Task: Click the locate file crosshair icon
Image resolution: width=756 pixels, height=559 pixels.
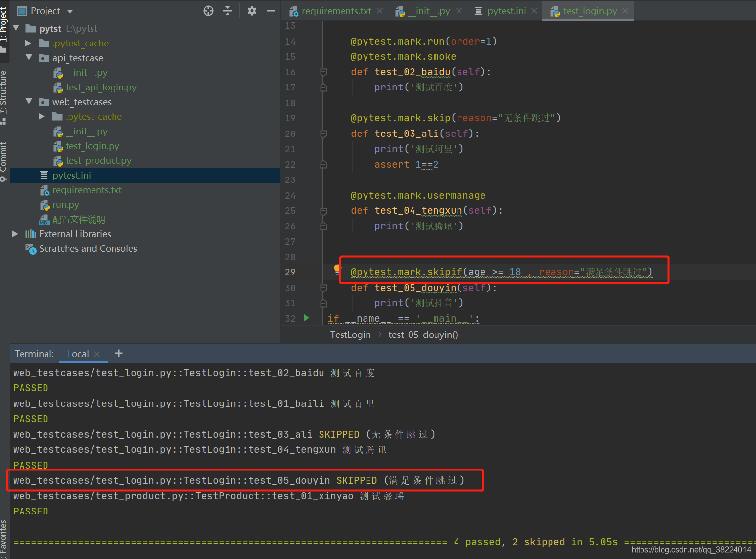Action: [208, 11]
